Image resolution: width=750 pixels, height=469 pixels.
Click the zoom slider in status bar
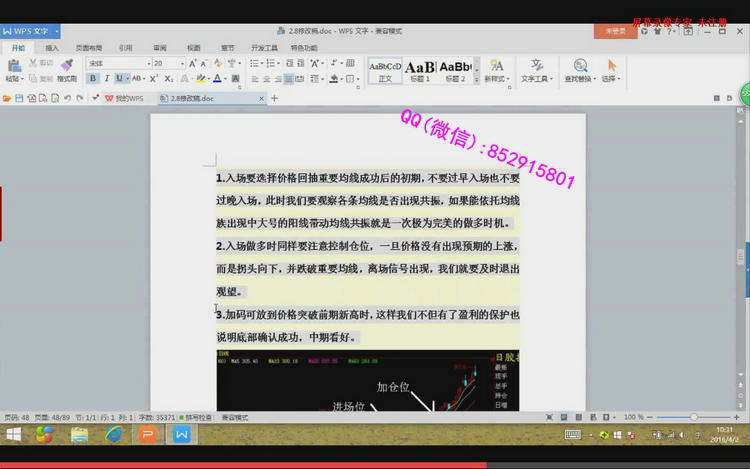693,417
